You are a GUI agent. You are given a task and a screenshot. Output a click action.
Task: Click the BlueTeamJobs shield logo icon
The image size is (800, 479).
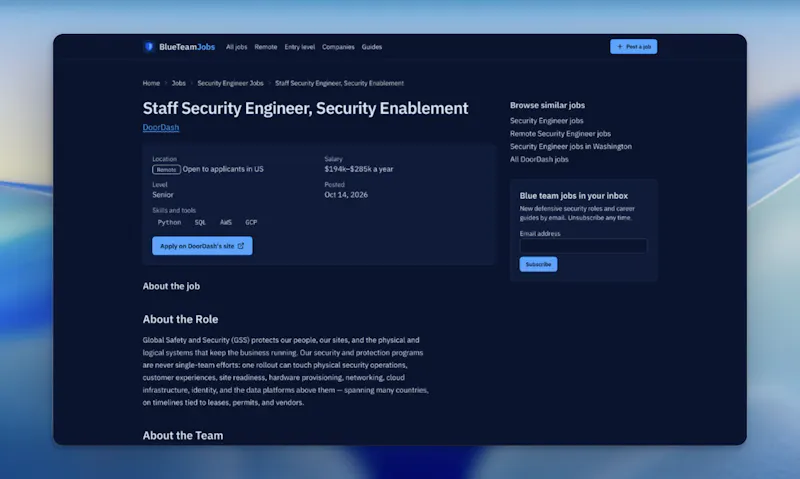(x=148, y=46)
